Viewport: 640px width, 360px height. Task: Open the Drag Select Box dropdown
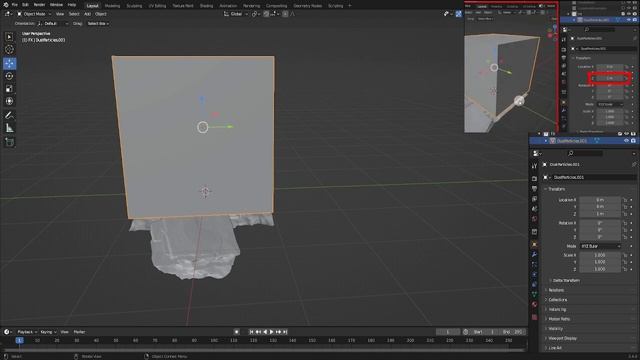[98, 24]
